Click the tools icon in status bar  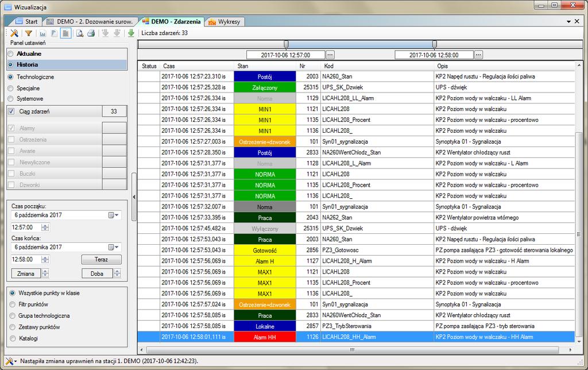[x=8, y=361]
